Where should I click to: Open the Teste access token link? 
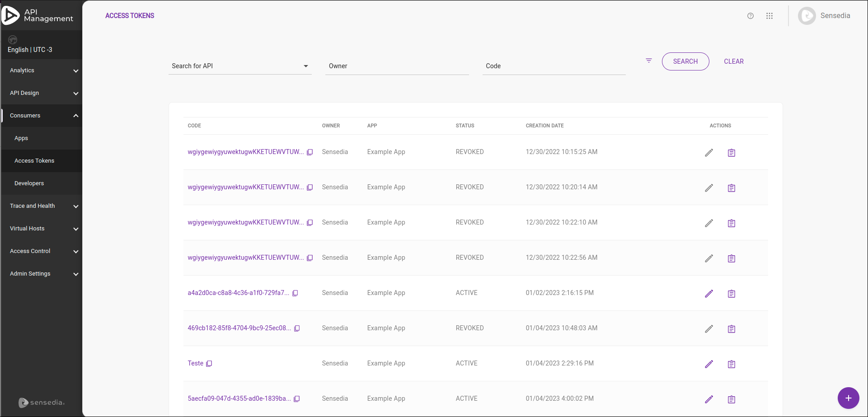point(195,363)
